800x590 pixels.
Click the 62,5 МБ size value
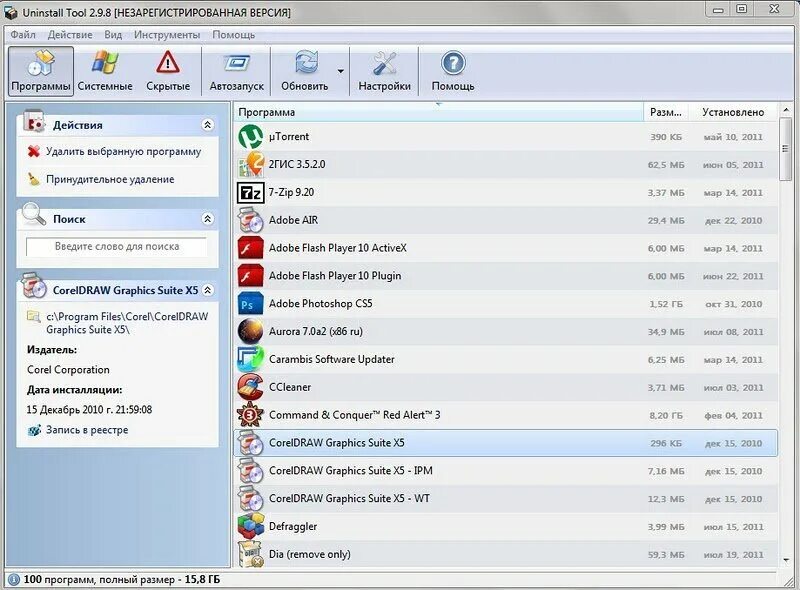[666, 165]
